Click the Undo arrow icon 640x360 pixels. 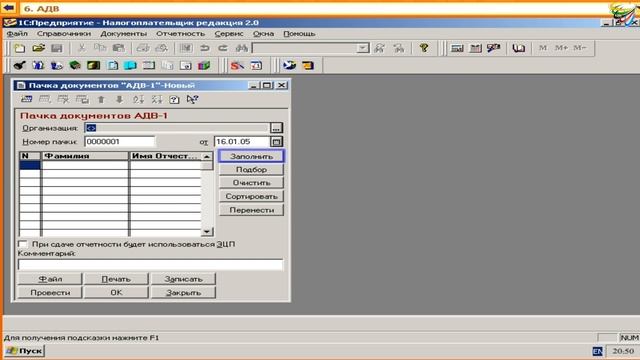[204, 48]
